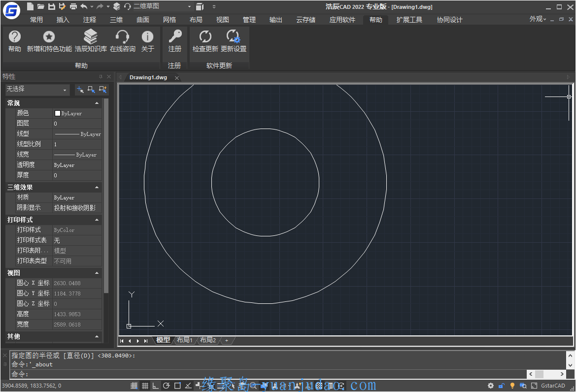This screenshot has height=392, width=576.
Task: Start 在线咨询 online consultation
Action: 122,41
